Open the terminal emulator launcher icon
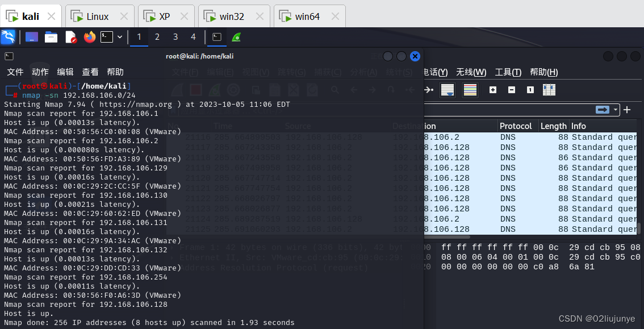The height and width of the screenshot is (329, 644). click(x=107, y=37)
